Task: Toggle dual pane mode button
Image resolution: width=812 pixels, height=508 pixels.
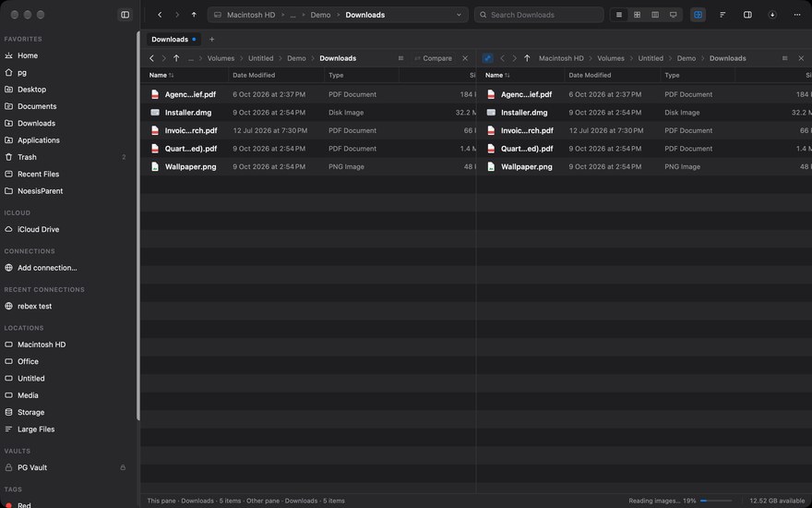Action: click(x=698, y=15)
